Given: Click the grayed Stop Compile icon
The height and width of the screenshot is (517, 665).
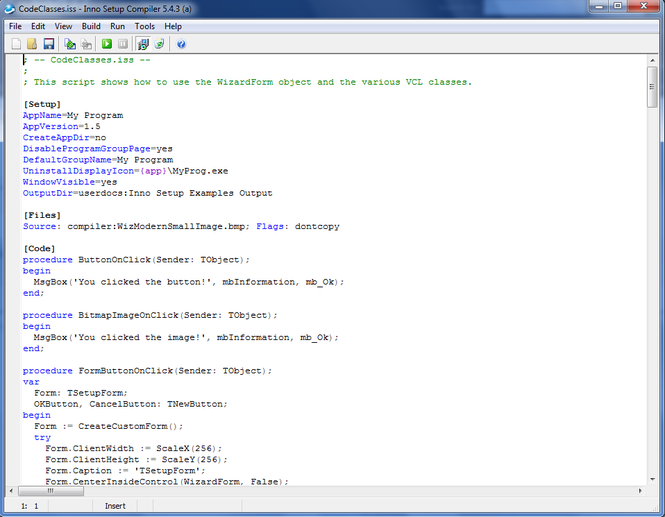Looking at the screenshot, I should click(86, 44).
